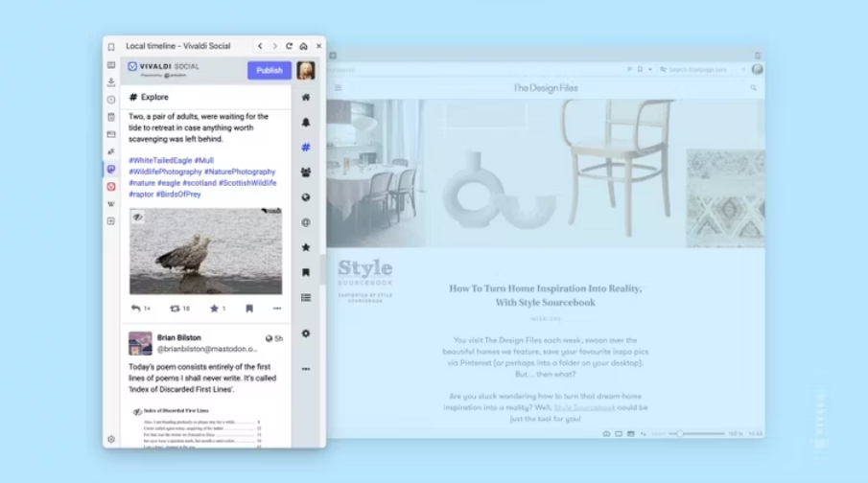Open the Federated timeline globe icon

coord(306,197)
